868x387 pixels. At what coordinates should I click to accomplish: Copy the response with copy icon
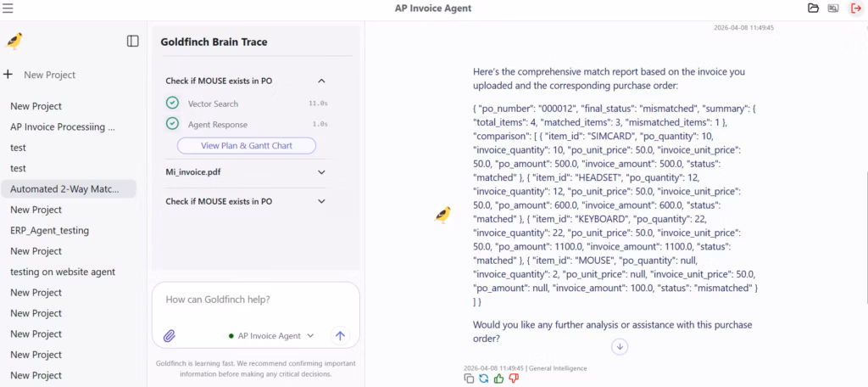(469, 379)
